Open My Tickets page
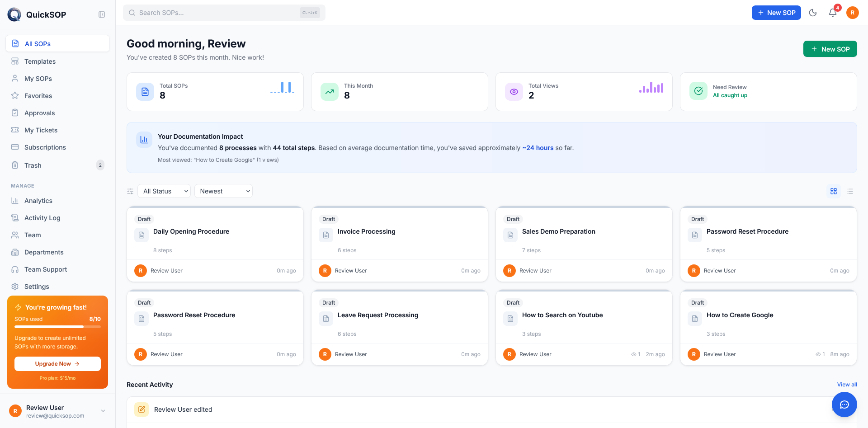Image resolution: width=868 pixels, height=428 pixels. click(x=58, y=130)
